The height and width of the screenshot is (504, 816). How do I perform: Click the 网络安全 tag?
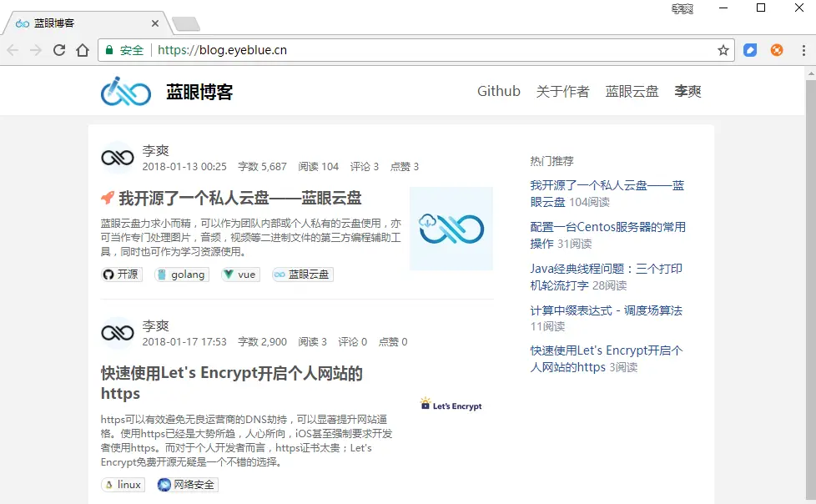(x=188, y=485)
